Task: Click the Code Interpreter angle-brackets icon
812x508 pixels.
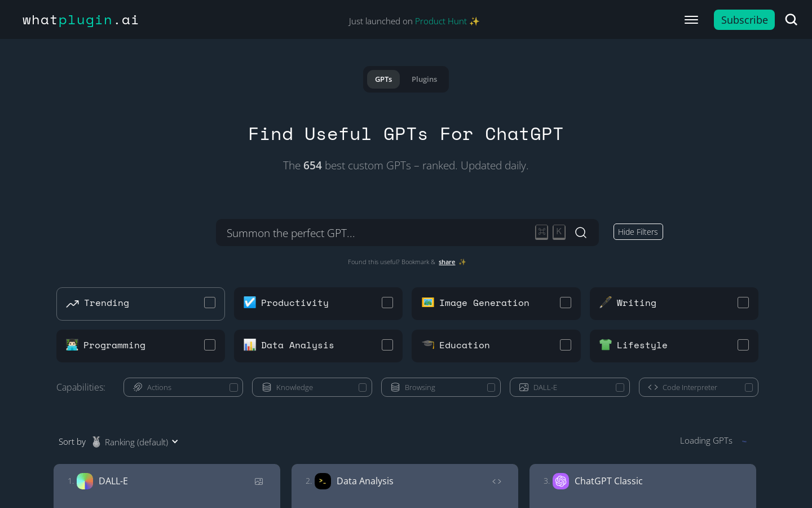Action: tap(652, 387)
